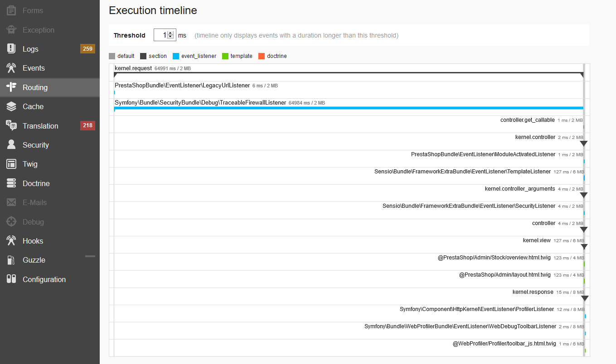Open the Events panel

(x=50, y=68)
